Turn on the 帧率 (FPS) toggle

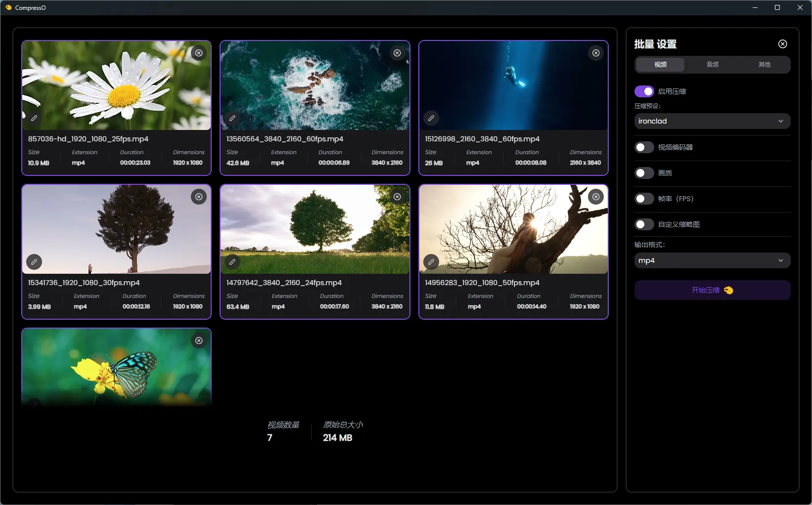pyautogui.click(x=644, y=199)
